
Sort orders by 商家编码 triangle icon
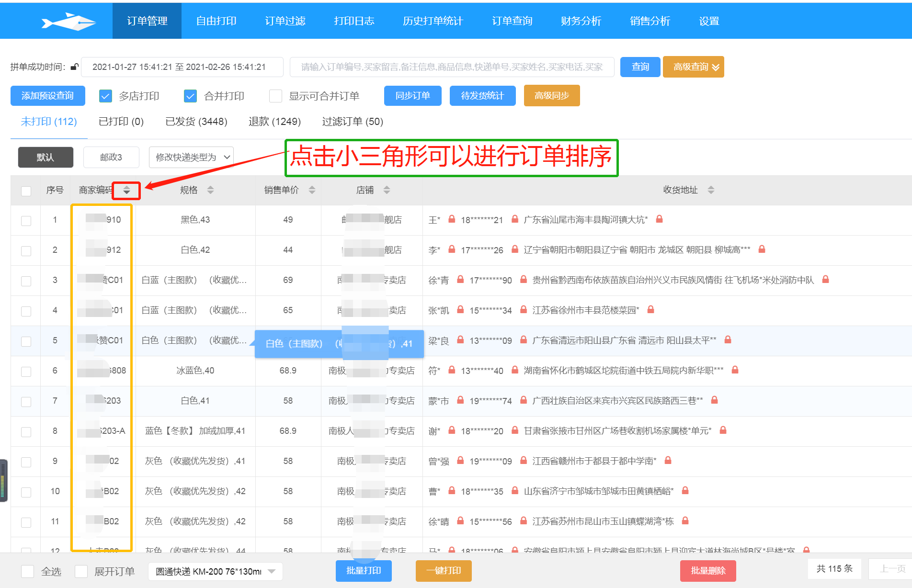126,191
